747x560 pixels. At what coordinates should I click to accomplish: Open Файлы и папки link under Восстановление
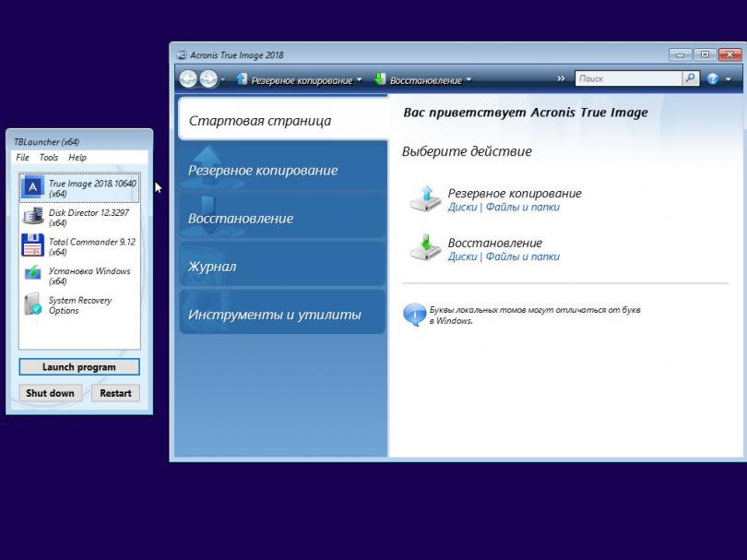523,256
